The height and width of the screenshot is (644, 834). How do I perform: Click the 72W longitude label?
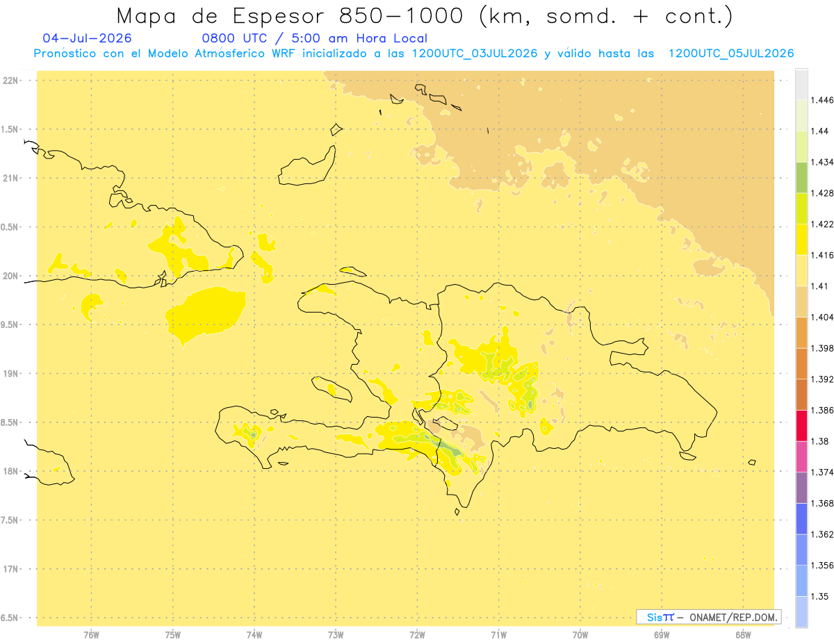(x=417, y=635)
